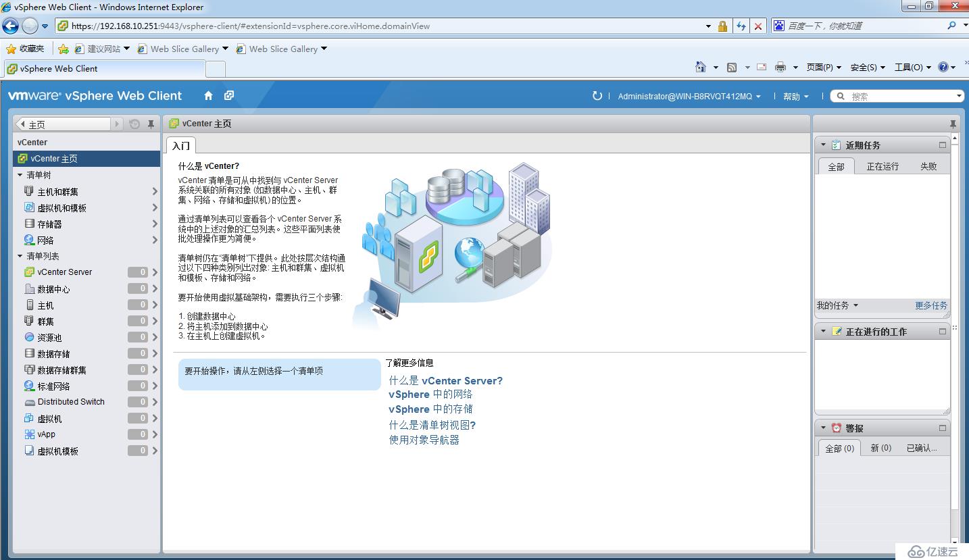Click the browser back button
The height and width of the screenshot is (560, 969).
pos(11,26)
